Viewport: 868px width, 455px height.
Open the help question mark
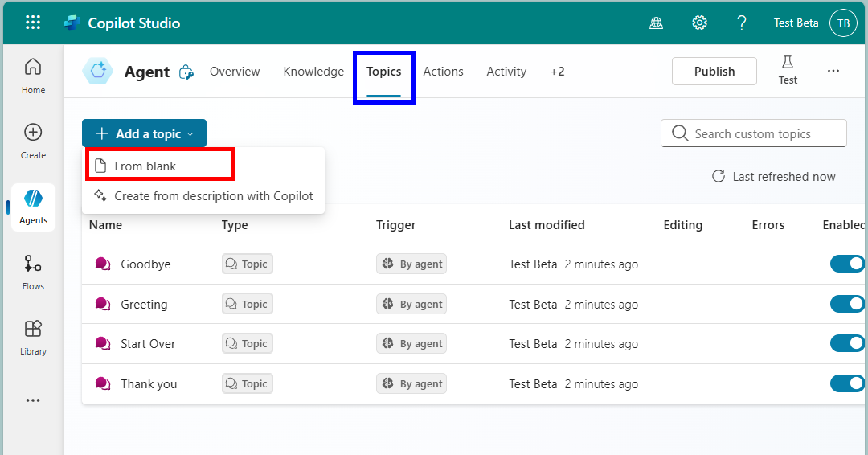(x=741, y=23)
